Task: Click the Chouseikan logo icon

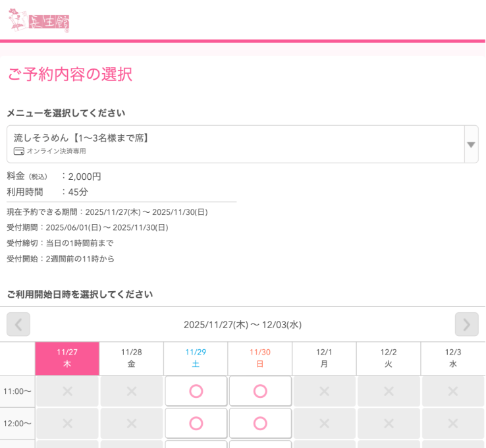Action: point(38,21)
